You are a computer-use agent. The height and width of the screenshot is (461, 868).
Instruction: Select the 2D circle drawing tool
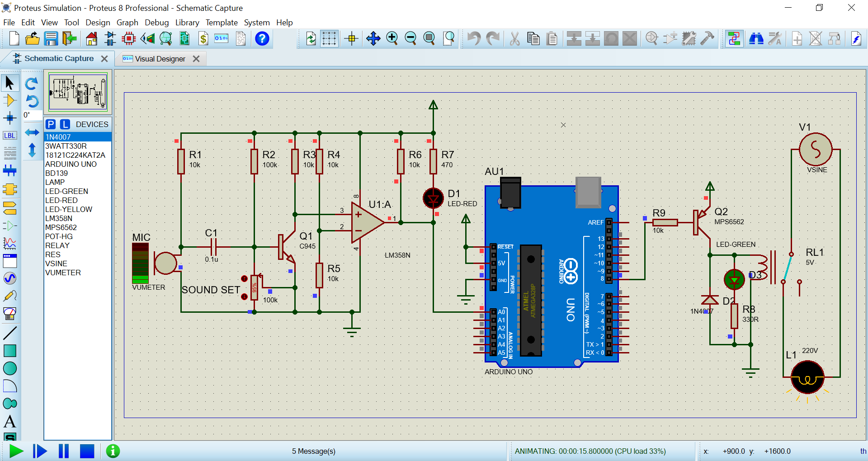point(9,368)
